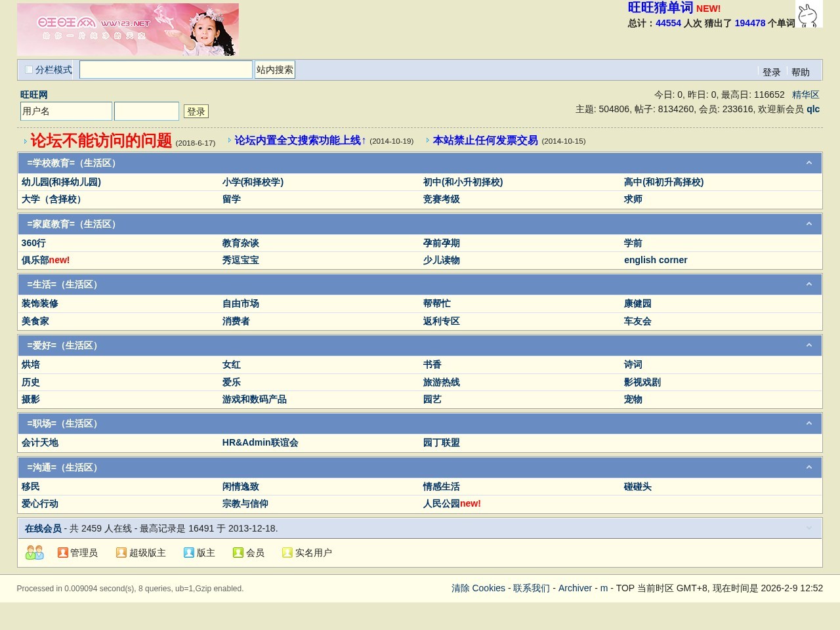Click the arrow bullet before 论坛内置全文搜索功能上线
Viewport: 840px width, 630px height.
coord(230,140)
